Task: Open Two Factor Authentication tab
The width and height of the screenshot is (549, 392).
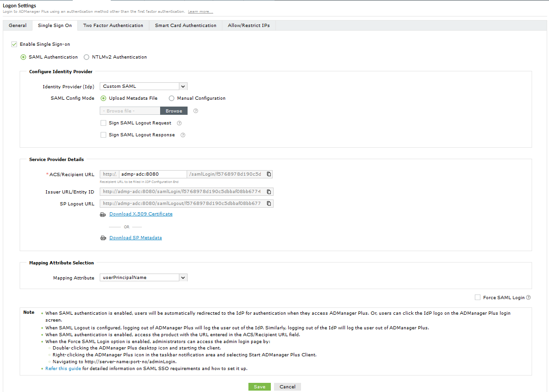Action: click(x=113, y=26)
